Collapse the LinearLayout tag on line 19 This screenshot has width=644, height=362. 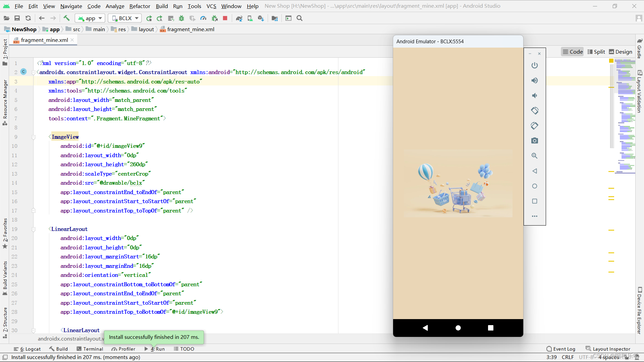tap(34, 229)
